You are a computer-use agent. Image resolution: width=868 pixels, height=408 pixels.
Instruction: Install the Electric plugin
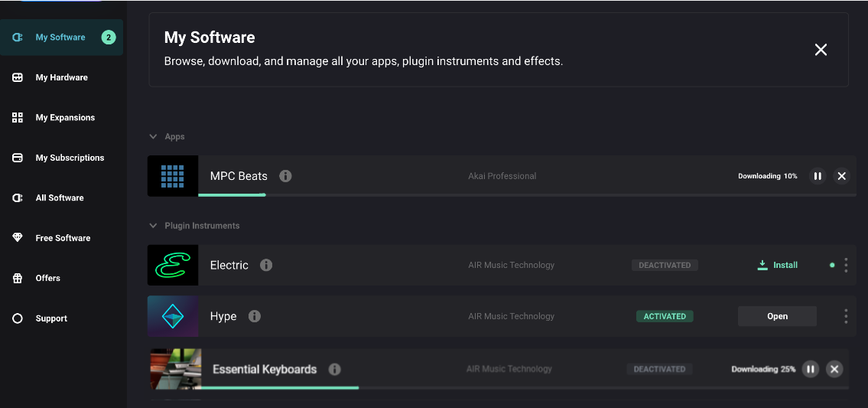tap(777, 265)
